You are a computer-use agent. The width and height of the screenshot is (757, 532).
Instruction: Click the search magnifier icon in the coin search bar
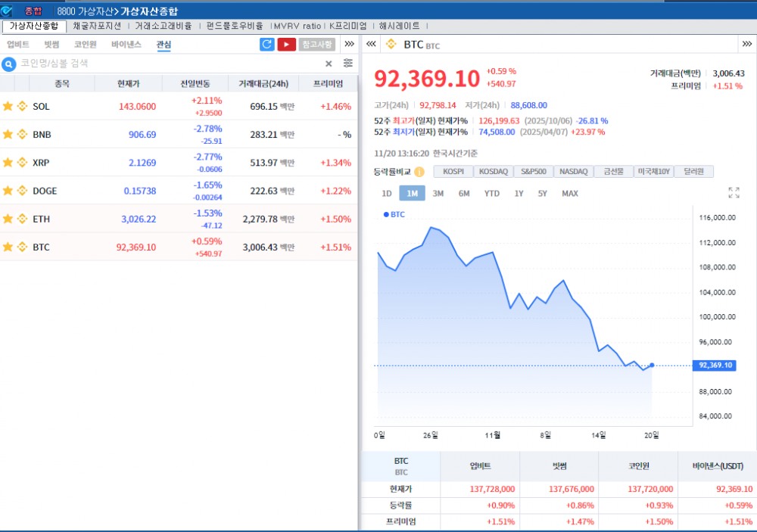(x=8, y=64)
